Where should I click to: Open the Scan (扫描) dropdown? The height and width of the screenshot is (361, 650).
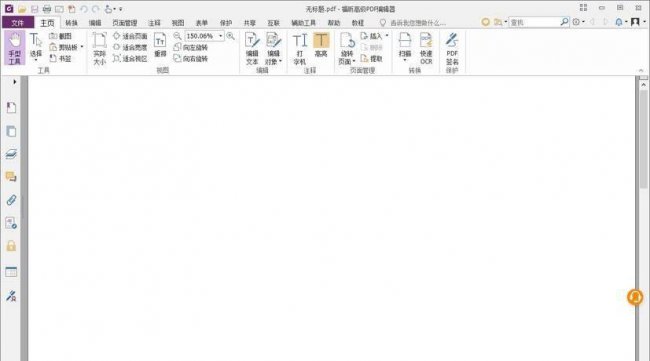pos(405,61)
